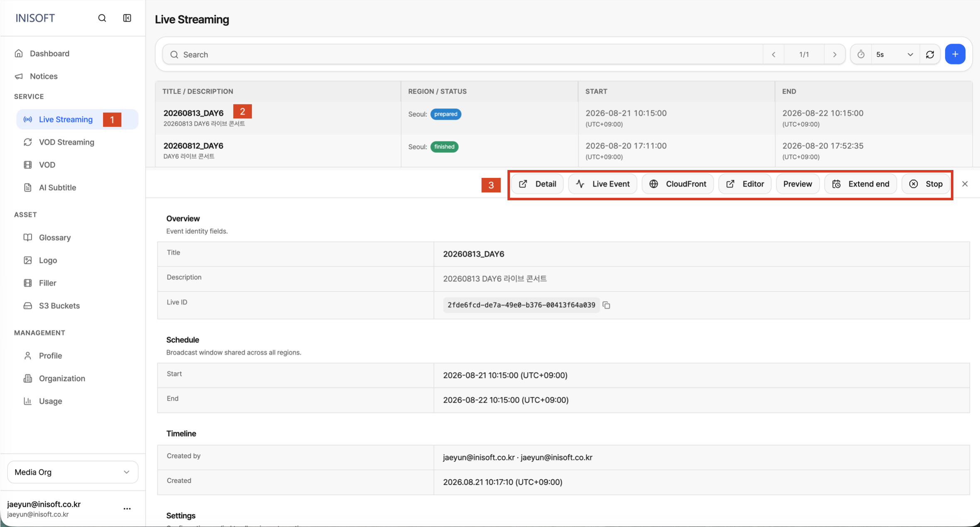Open Logo under Asset

(77, 260)
